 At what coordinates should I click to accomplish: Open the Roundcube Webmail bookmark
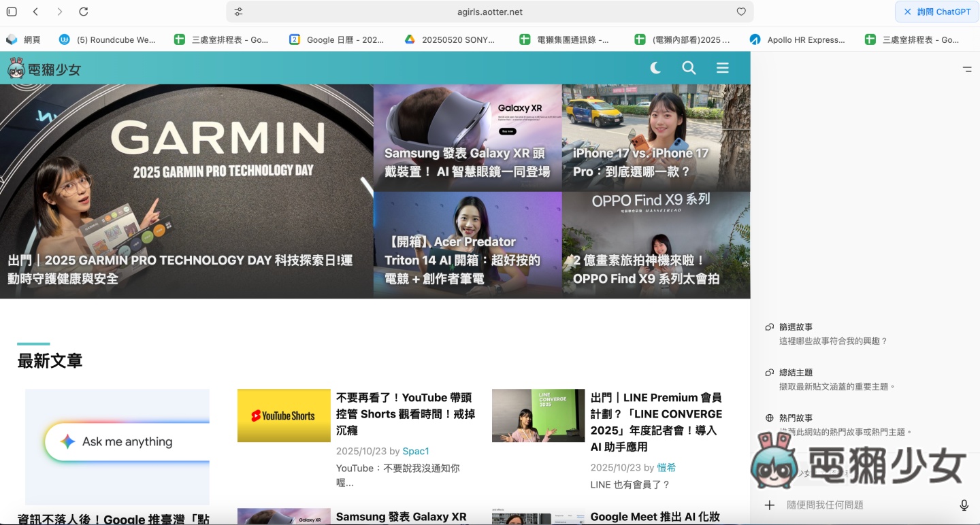coord(108,39)
